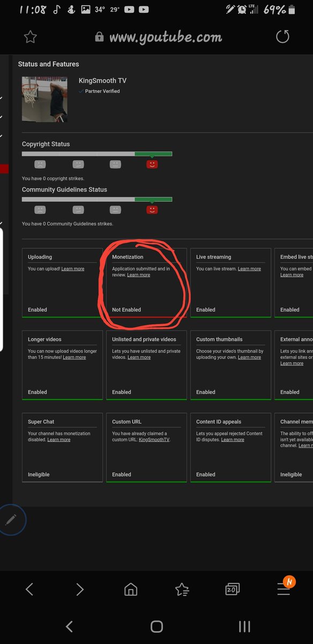313x644 pixels.
Task: Tap Copyright Status progress bar
Action: (x=97, y=154)
